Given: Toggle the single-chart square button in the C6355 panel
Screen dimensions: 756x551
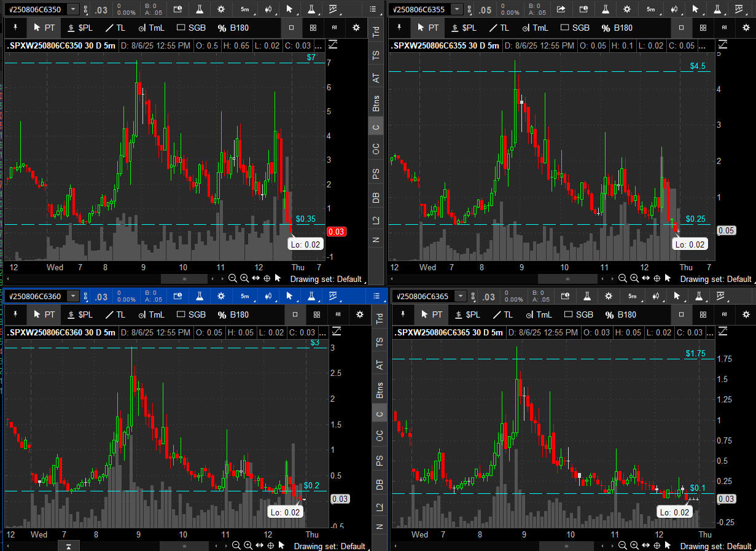Looking at the screenshot, I should pos(681,28).
